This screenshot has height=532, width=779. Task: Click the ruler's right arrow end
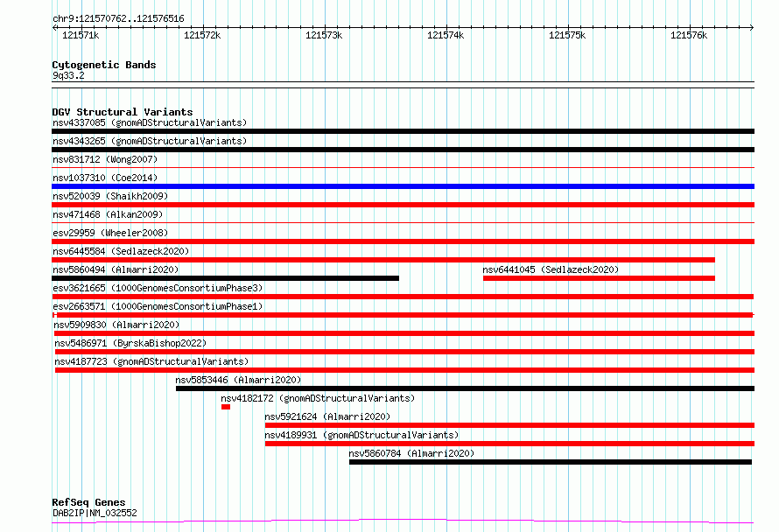point(752,28)
